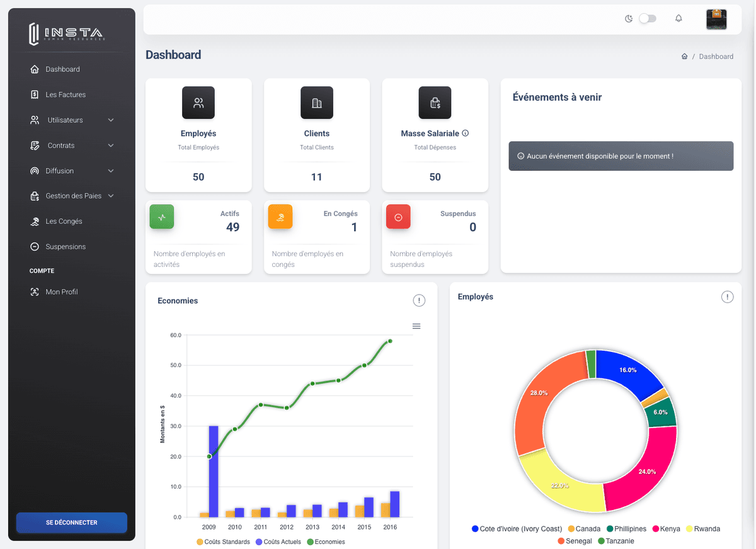The height and width of the screenshot is (549, 756).
Task: Click the Clients building icon tile
Action: [x=316, y=103]
